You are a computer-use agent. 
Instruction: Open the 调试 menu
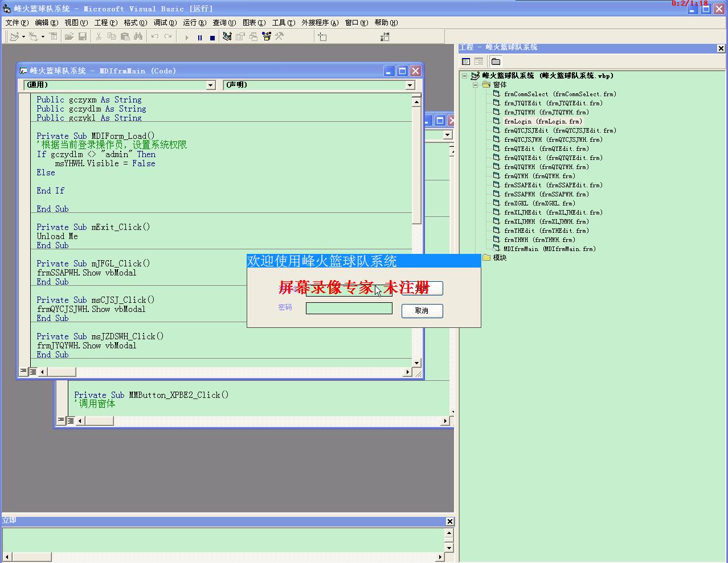(165, 23)
